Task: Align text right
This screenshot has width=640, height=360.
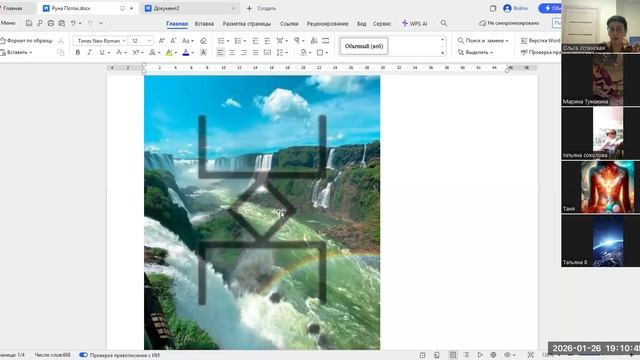Action: pos(244,53)
